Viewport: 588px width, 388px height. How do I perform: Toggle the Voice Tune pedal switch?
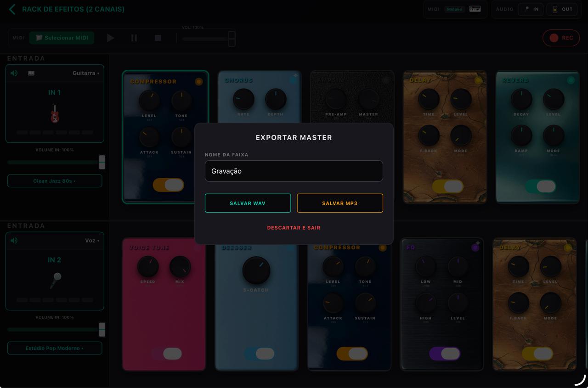166,354
